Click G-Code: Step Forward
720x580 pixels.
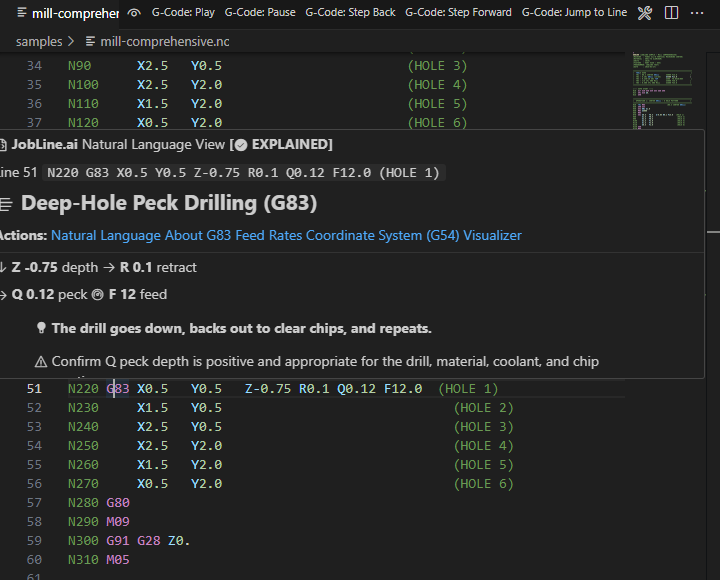point(458,12)
